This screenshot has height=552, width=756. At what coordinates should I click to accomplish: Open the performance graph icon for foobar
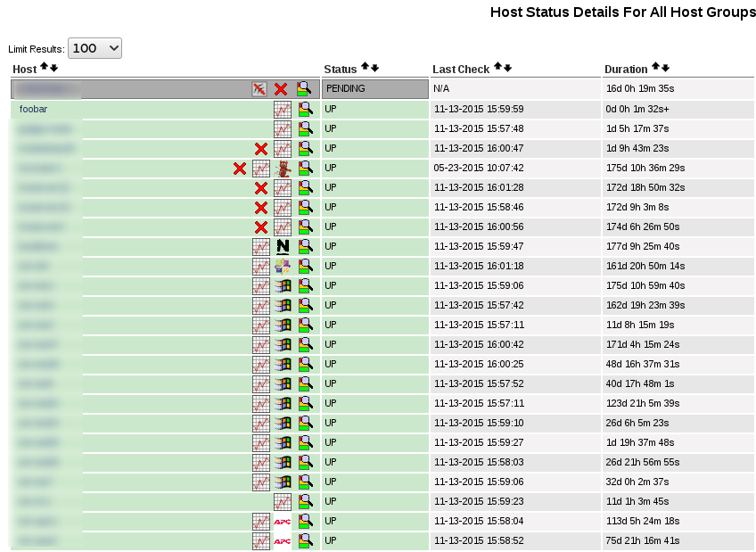283,110
